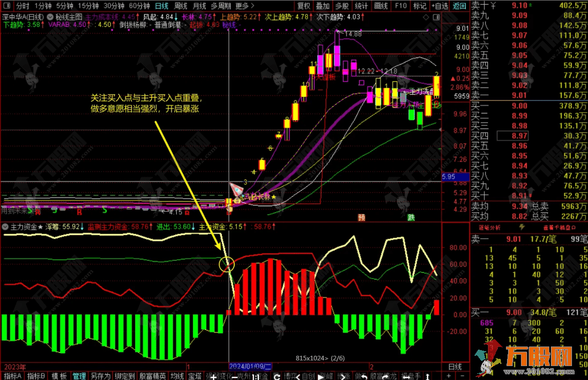Open F10 company information
This screenshot has height=380, width=588.
(400, 6)
